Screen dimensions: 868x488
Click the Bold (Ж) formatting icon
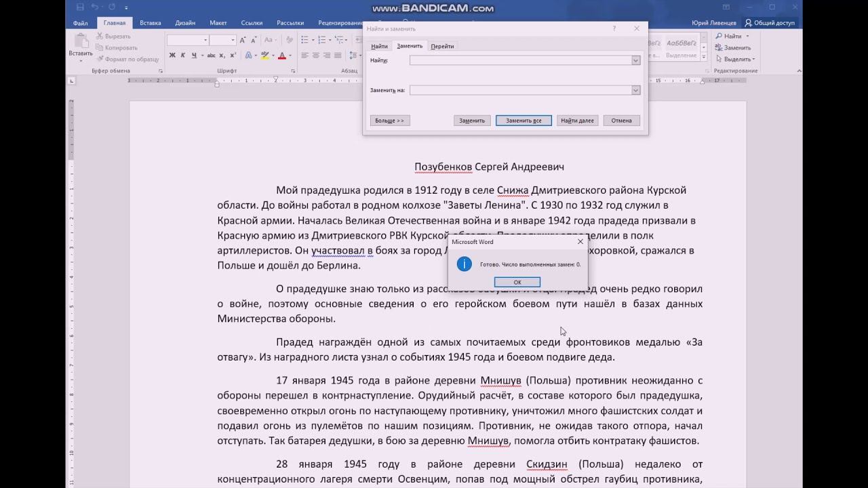172,56
